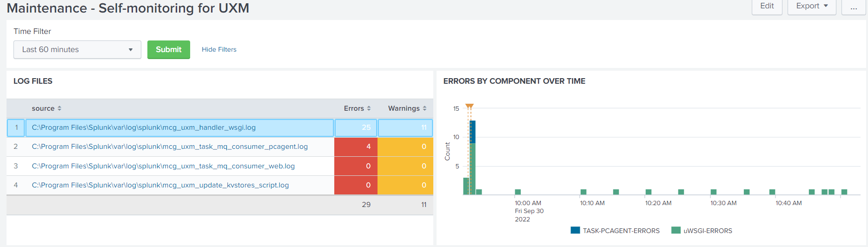The height and width of the screenshot is (247, 868).
Task: Open mcg_uxm_task_mq_consumer_pcagent.log source
Action: coord(170,147)
